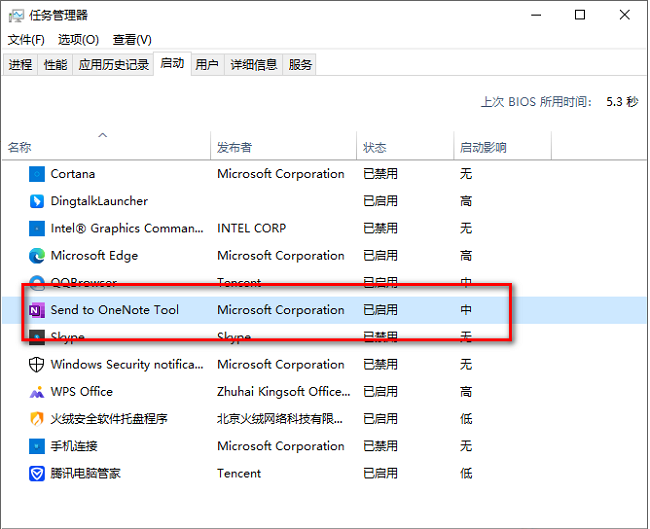Switch to the 进程 tab

tap(20, 65)
